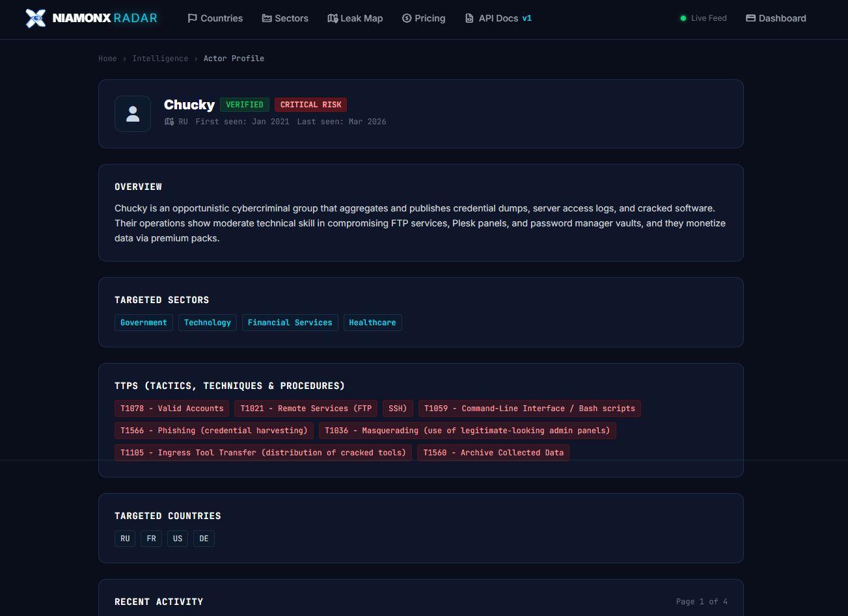Image resolution: width=848 pixels, height=616 pixels.
Task: Open the Sectors menu item
Action: point(285,18)
